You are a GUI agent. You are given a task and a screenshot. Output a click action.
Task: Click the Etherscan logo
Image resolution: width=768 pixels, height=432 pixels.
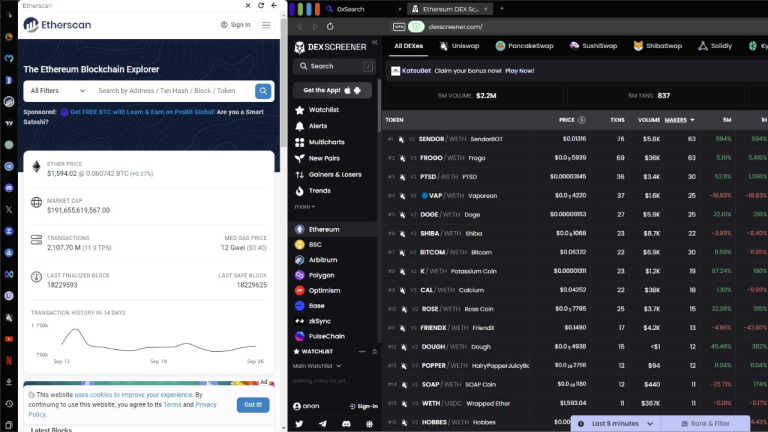pyautogui.click(x=57, y=24)
